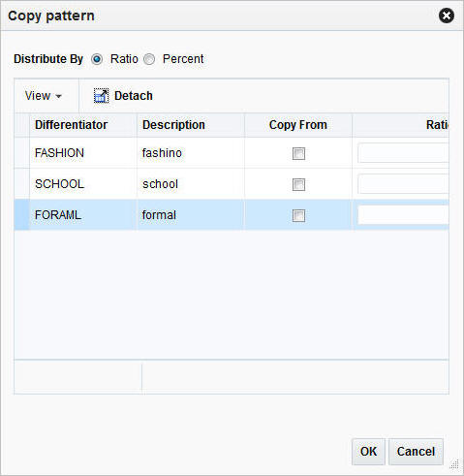The height and width of the screenshot is (476, 464).
Task: Select the FASHION differentiator cell
Action: 83,153
